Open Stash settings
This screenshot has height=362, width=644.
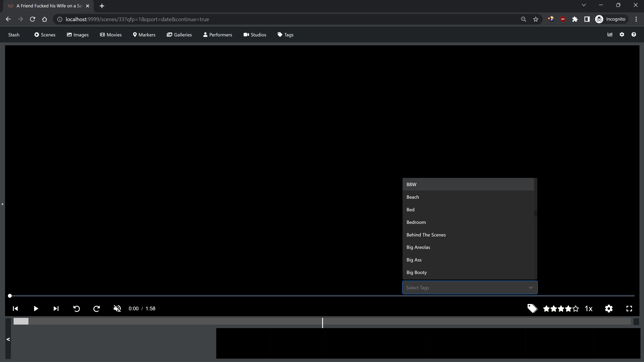pos(622,35)
